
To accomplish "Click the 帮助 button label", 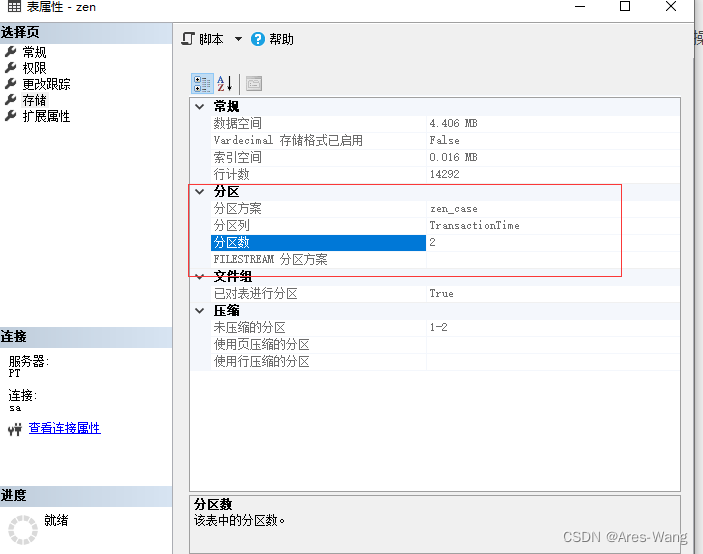I will 282,39.
